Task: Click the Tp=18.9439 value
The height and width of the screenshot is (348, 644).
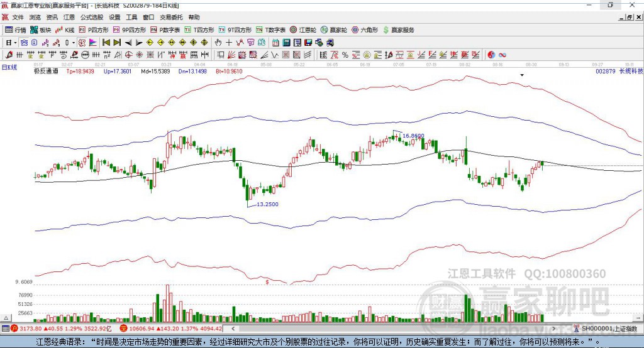Action: [x=80, y=71]
